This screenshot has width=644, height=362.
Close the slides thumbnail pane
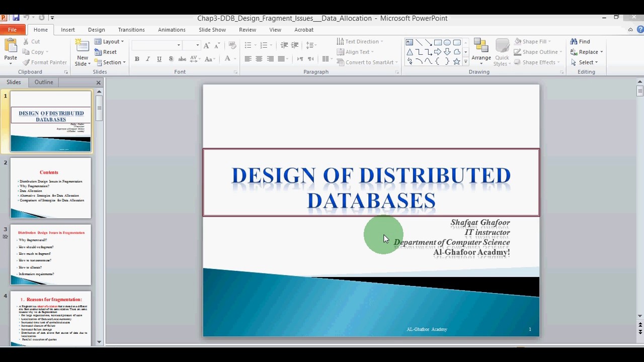click(x=99, y=82)
